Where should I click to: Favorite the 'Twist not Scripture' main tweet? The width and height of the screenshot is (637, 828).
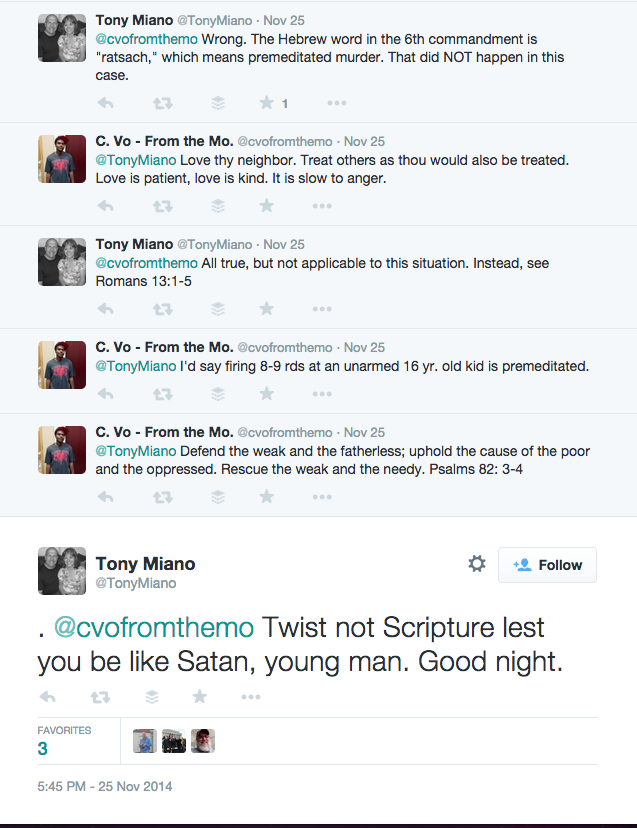pos(200,697)
